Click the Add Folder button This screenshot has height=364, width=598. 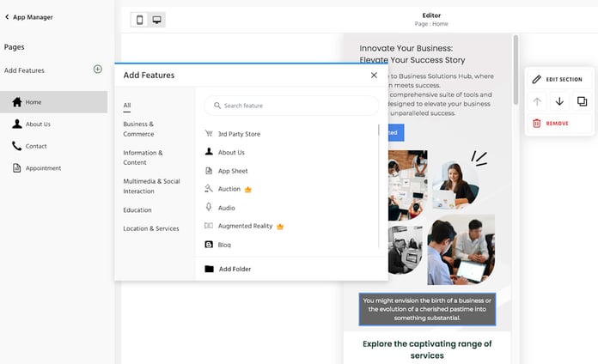tap(234, 269)
